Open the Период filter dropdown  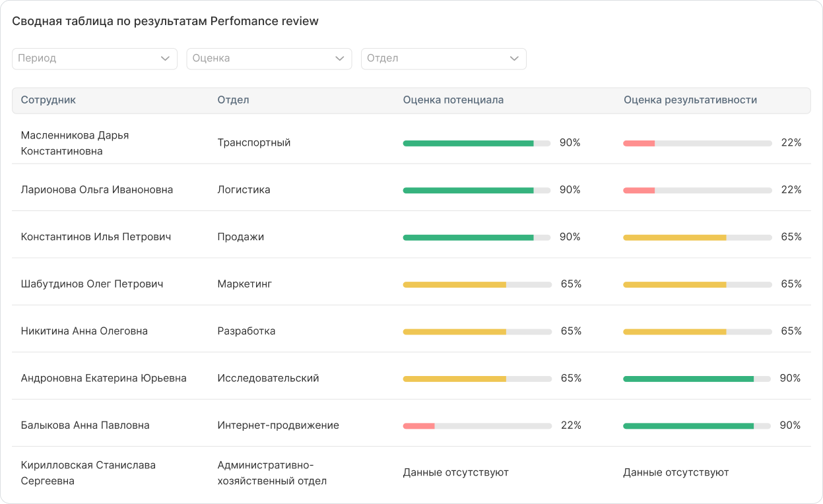pyautogui.click(x=95, y=58)
